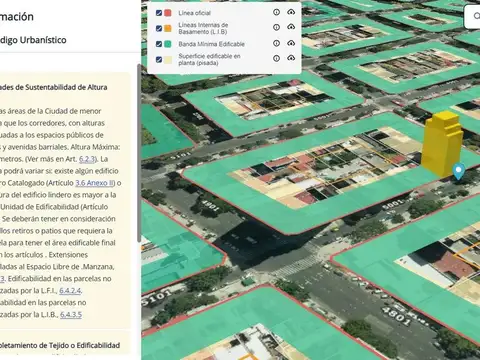
Task: Click the Completamiento de Tejido o Edificabilidad heading
Action: click(x=60, y=345)
